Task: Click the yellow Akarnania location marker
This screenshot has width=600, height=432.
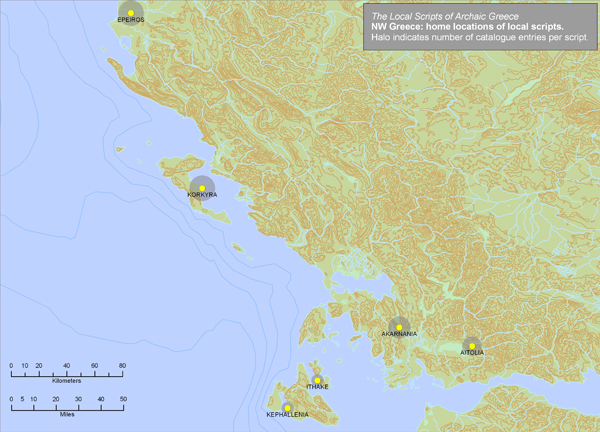Action: (399, 328)
